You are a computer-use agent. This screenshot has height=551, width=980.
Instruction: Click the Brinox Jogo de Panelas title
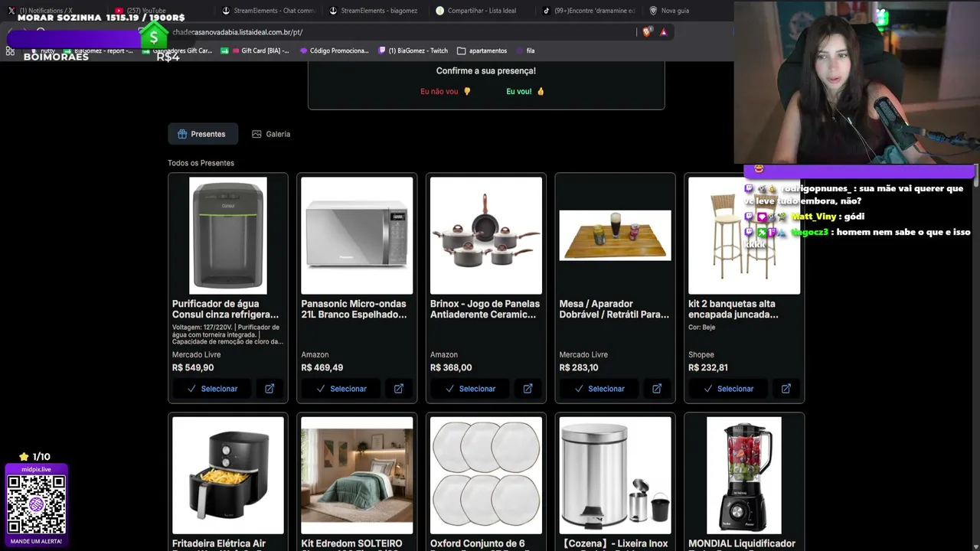tap(485, 309)
